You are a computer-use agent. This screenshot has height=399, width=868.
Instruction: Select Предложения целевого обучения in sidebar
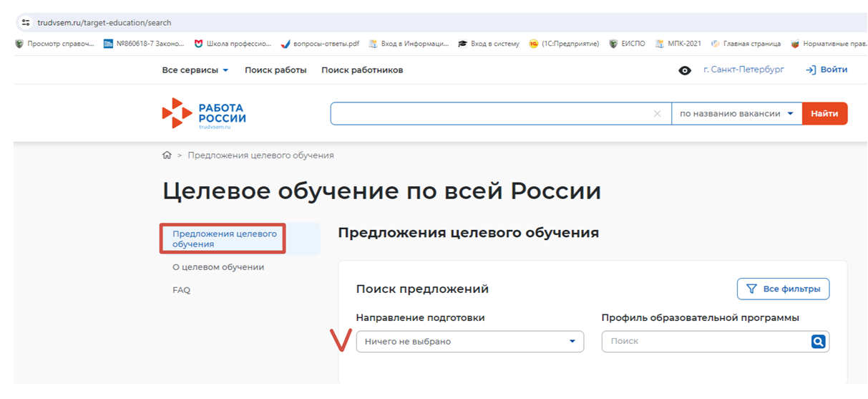(223, 239)
